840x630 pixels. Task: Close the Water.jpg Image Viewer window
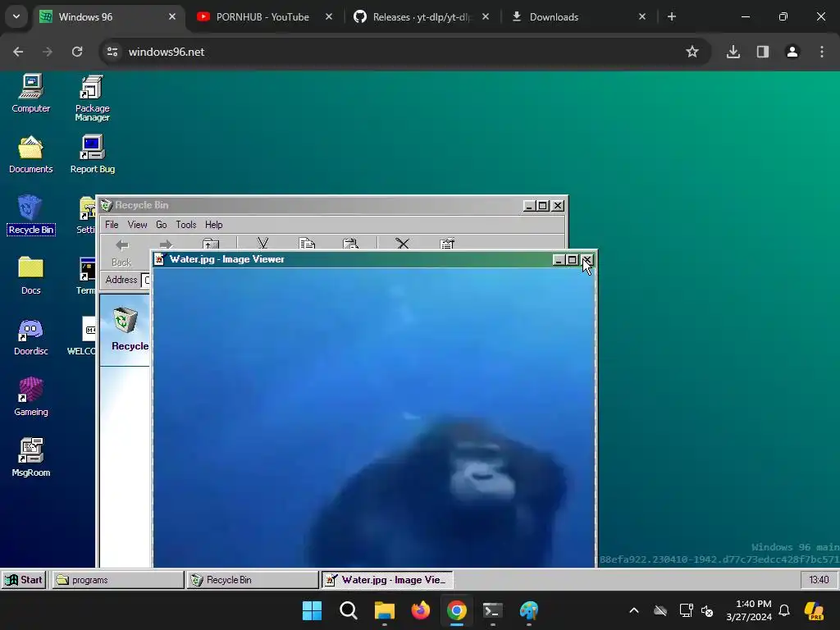click(587, 260)
